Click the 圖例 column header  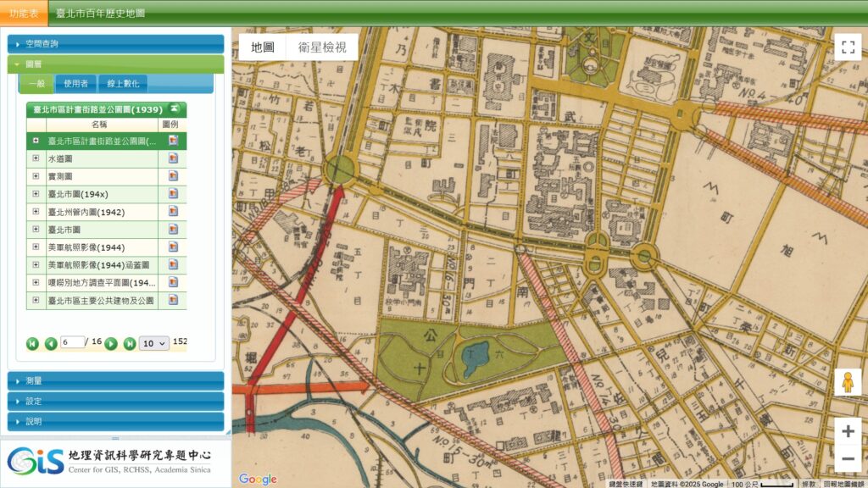(x=170, y=125)
